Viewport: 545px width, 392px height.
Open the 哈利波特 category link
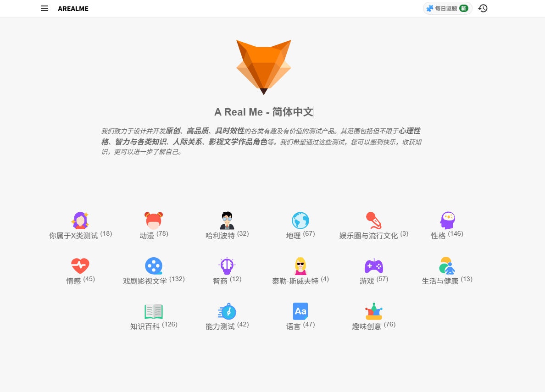220,236
